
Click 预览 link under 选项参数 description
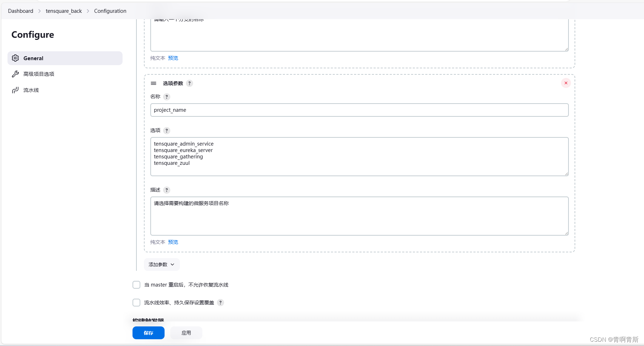pyautogui.click(x=173, y=242)
